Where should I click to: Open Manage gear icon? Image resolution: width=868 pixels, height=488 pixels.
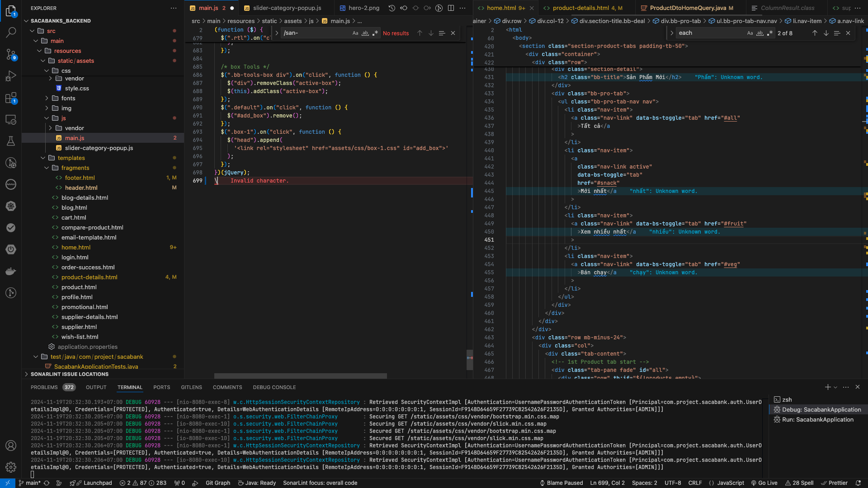(11, 467)
